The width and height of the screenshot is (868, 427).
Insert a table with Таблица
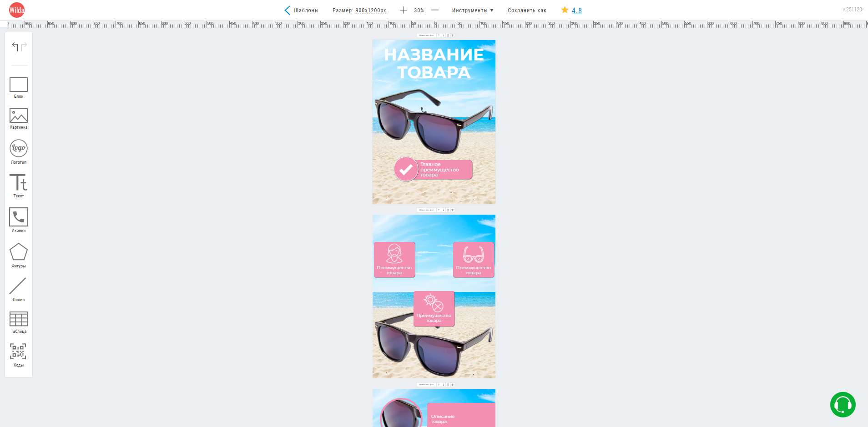(x=19, y=322)
